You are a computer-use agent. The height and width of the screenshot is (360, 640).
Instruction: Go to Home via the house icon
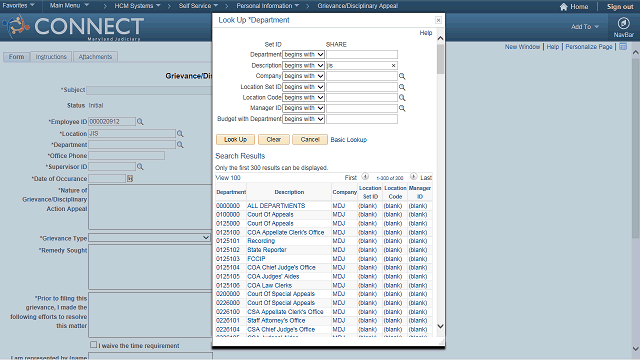pyautogui.click(x=564, y=7)
